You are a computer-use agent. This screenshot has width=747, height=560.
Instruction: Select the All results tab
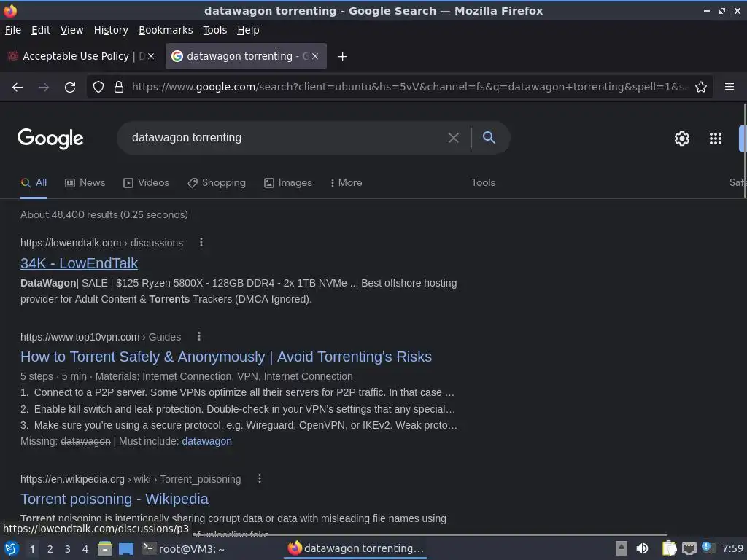pyautogui.click(x=34, y=183)
